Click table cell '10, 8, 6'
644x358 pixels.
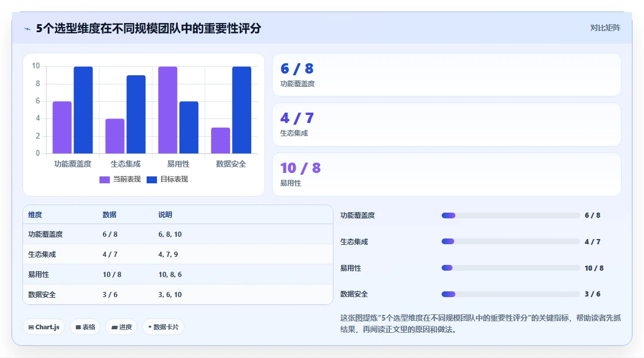click(x=170, y=275)
